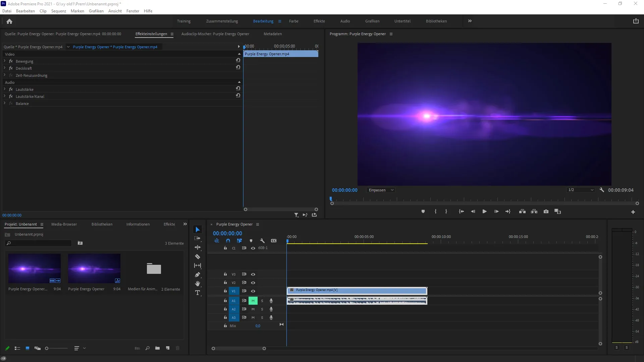Image resolution: width=644 pixels, height=362 pixels.
Task: Open the comparison view button
Action: pos(557,212)
